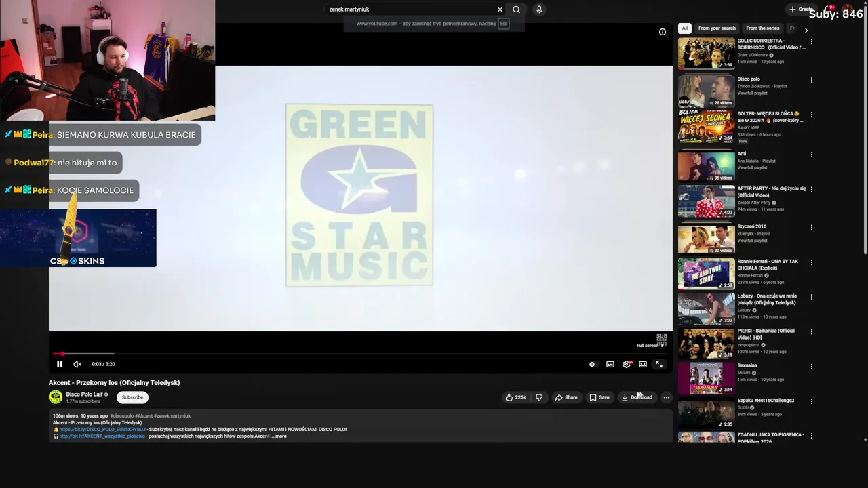Open the Disco Polo Lajf channel avatar
This screenshot has height=488, width=868.
[56, 397]
